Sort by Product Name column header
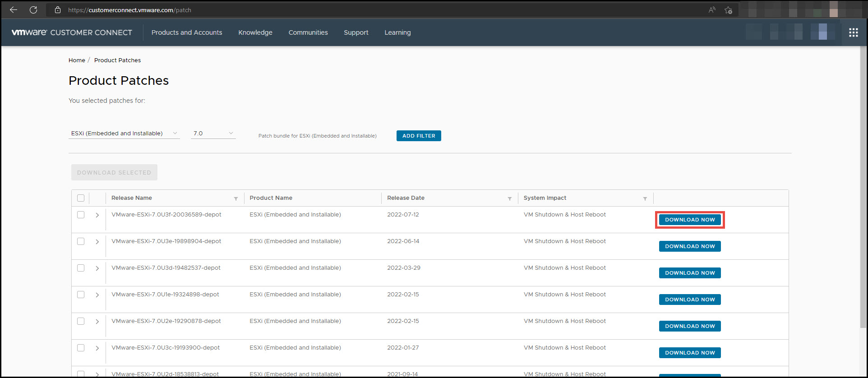 [x=271, y=198]
